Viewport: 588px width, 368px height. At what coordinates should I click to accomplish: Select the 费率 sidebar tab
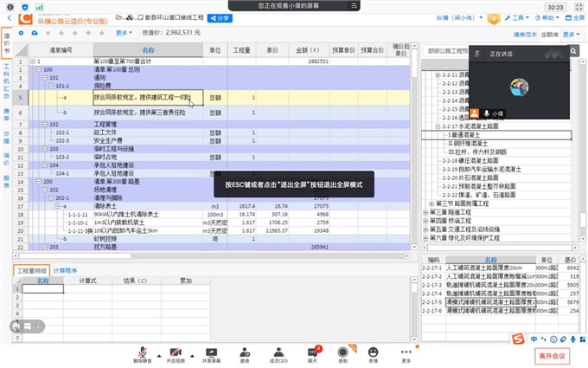coord(6,114)
